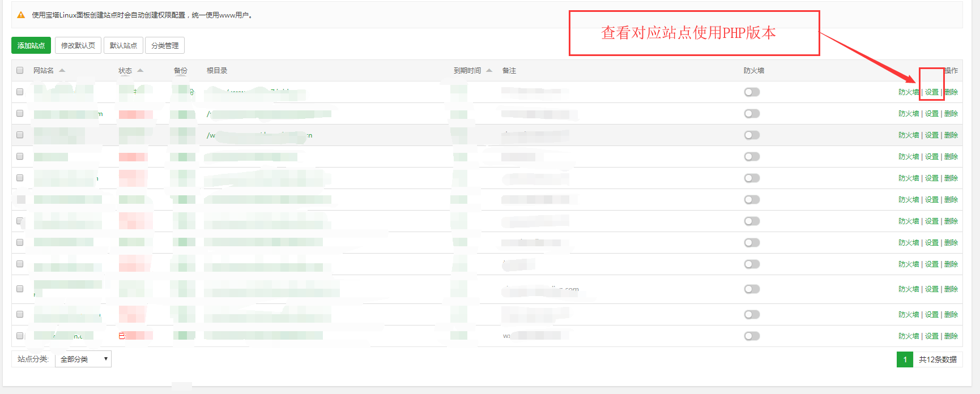This screenshot has height=394, width=980.
Task: Open 设置 for the first site row
Action: pyautogui.click(x=931, y=92)
